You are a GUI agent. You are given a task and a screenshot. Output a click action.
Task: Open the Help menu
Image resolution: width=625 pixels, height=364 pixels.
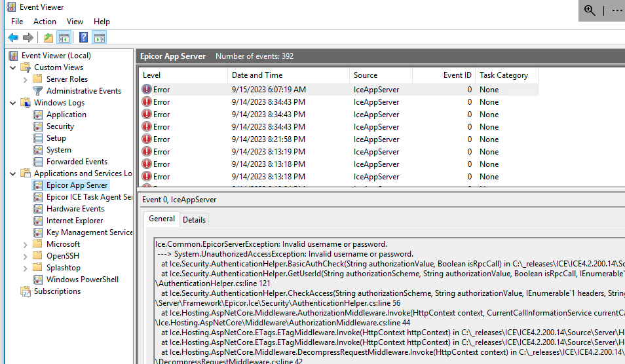102,22
